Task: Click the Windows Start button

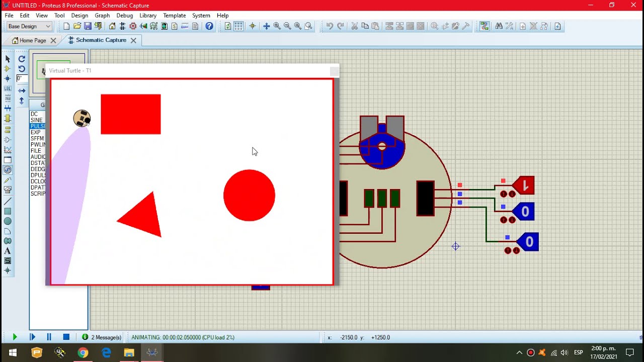Action: tap(13, 352)
